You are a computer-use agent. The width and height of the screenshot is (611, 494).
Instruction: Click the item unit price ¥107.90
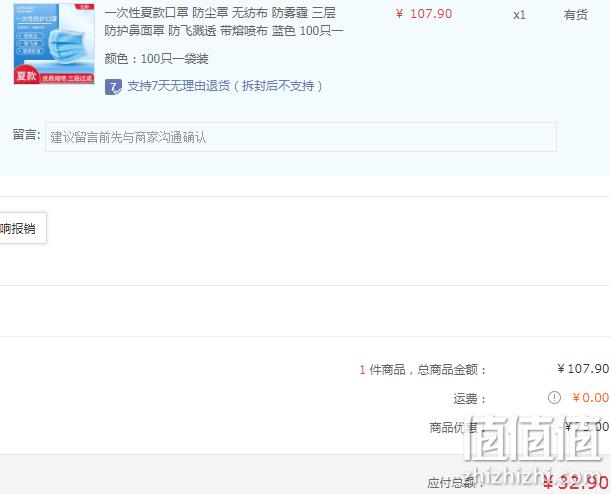(x=424, y=14)
